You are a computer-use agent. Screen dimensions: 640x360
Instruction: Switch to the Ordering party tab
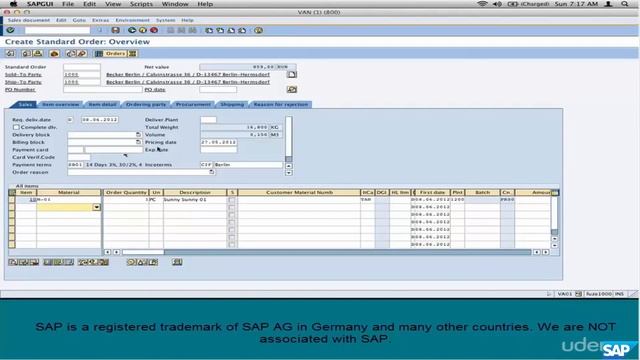click(x=146, y=104)
